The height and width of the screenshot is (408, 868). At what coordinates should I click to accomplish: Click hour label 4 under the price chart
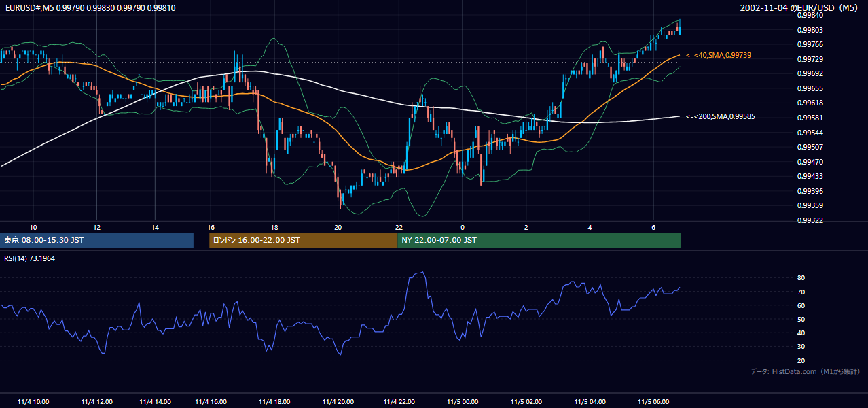(x=590, y=228)
